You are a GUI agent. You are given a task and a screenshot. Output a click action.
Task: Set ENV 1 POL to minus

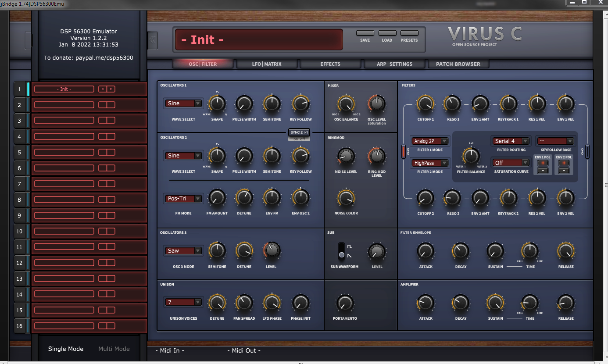coord(543,170)
